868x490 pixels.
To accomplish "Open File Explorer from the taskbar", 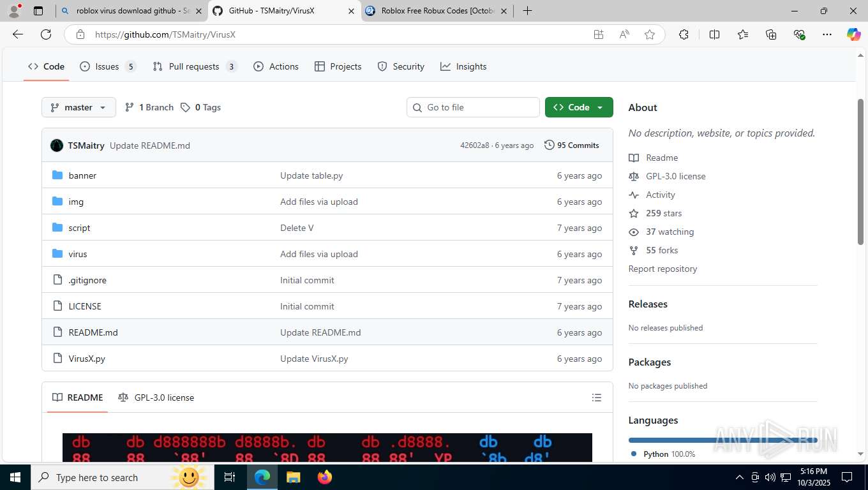I will tap(293, 477).
